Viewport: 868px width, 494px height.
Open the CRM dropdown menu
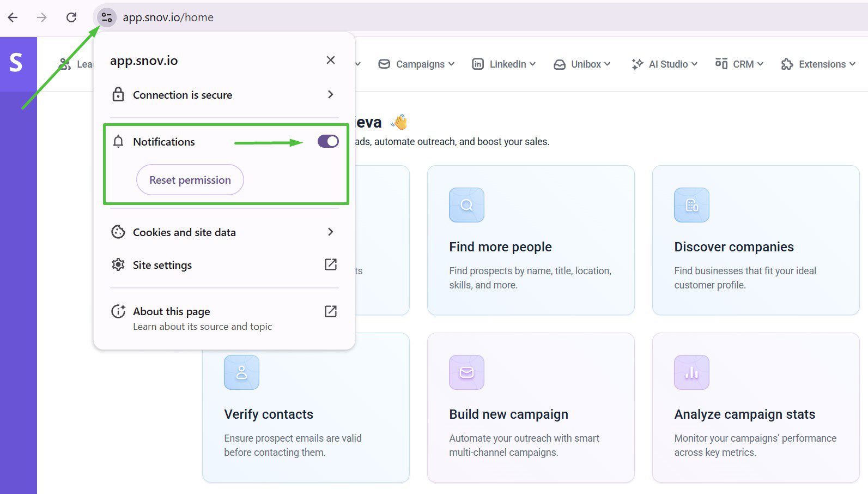[739, 64]
